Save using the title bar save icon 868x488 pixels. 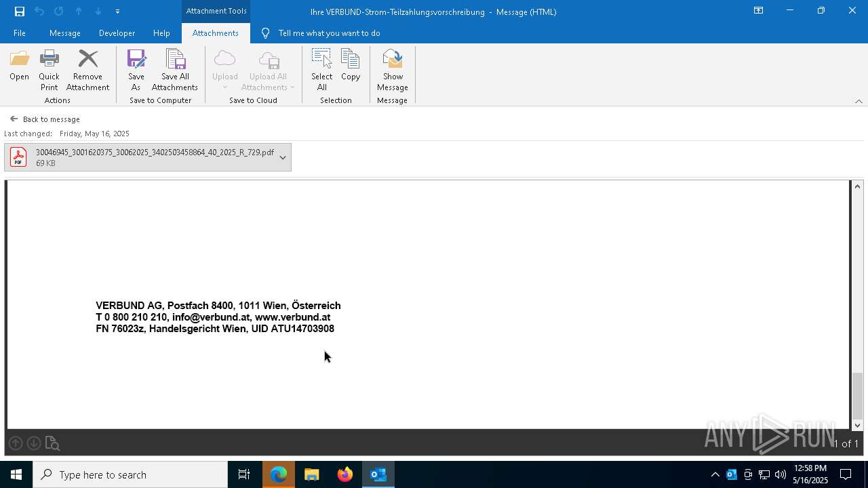[20, 12]
